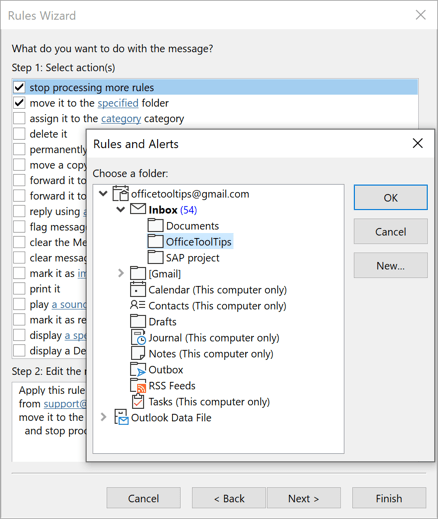Click the officetooltips@gmail.com account icon
The width and height of the screenshot is (438, 519).
pyautogui.click(x=120, y=194)
